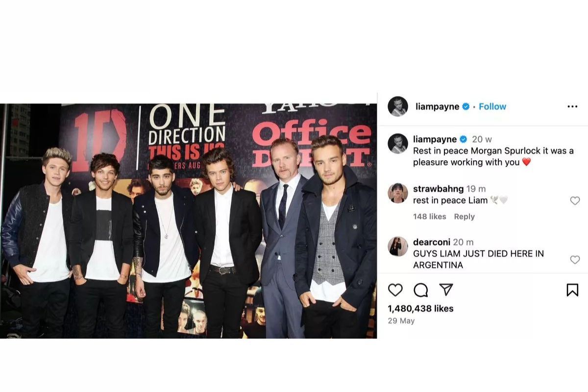Save post with the bookmark icon

(x=572, y=290)
